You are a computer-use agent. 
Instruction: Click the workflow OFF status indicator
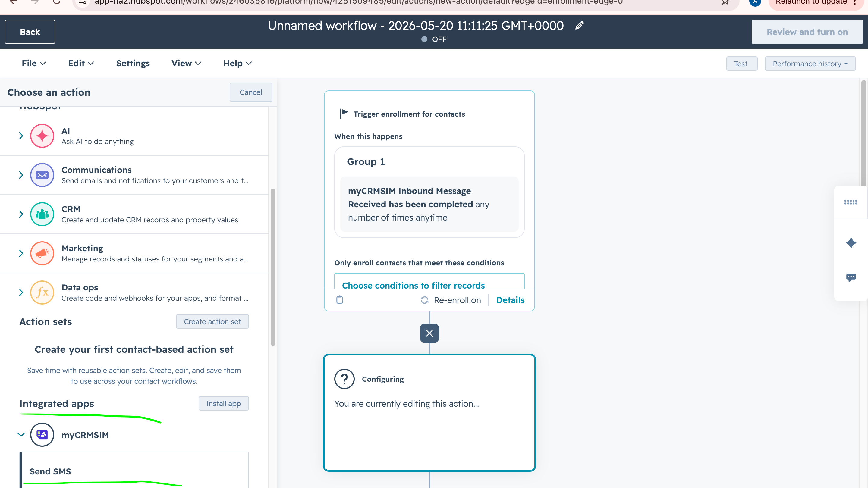pos(434,39)
